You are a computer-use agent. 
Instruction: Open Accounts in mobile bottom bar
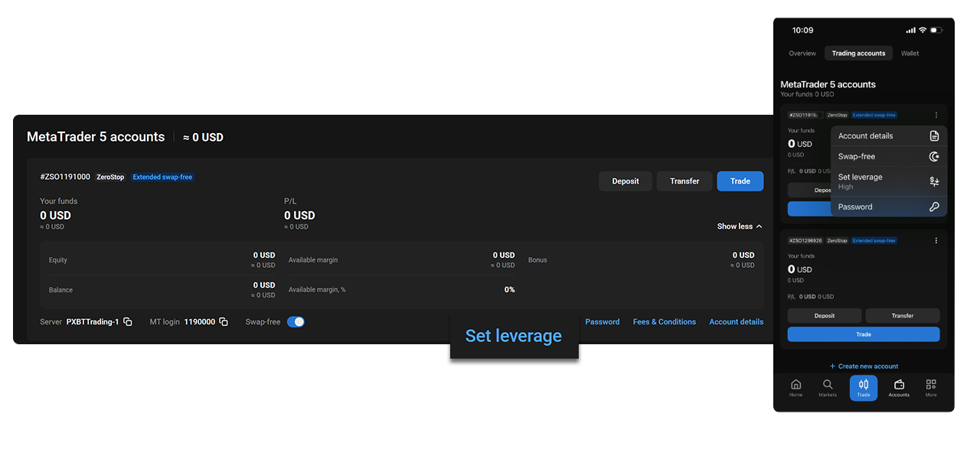[x=899, y=388]
